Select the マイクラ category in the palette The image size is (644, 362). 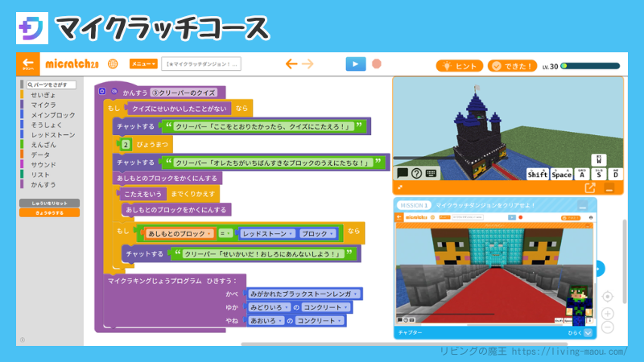coord(43,105)
